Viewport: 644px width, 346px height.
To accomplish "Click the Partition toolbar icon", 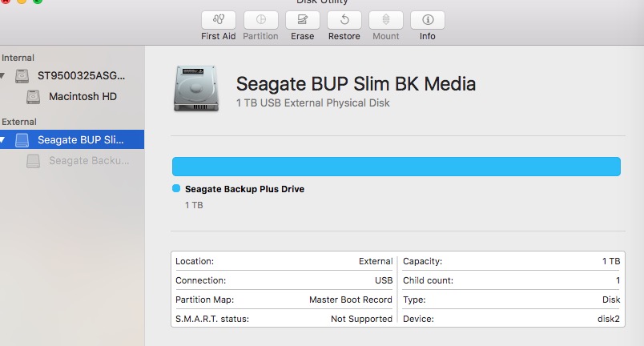I will tap(260, 20).
